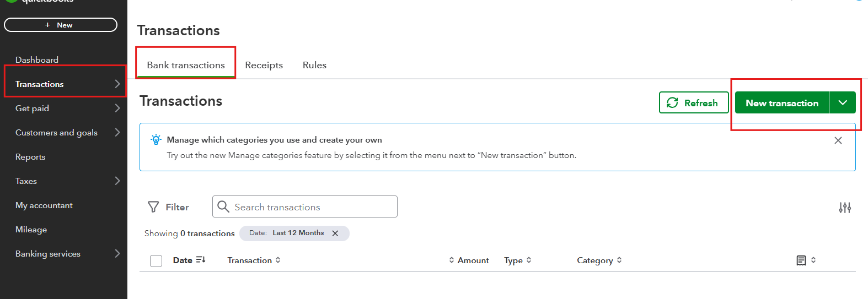Open the New transaction dropdown arrow

coord(843,103)
